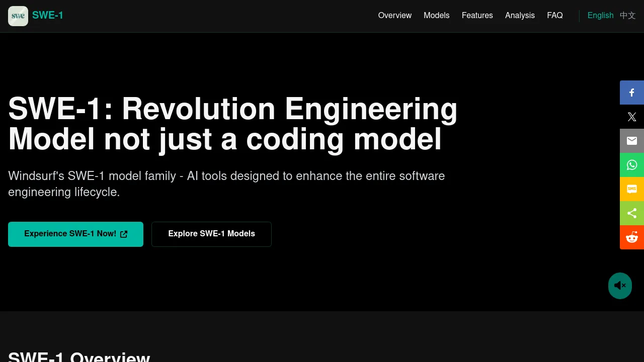Share page on Reddit
This screenshot has width=644, height=362.
(x=632, y=237)
